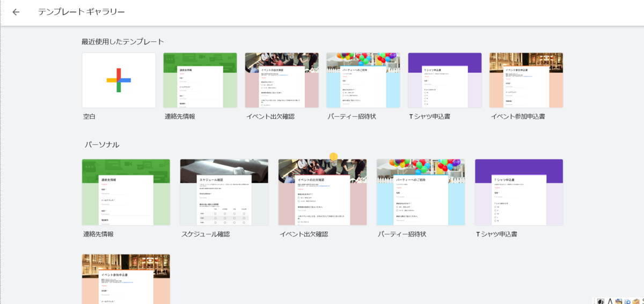Select パーティー招待状 thumbnail in パーソナル section
Image resolution: width=644 pixels, height=304 pixels.
coord(421,192)
